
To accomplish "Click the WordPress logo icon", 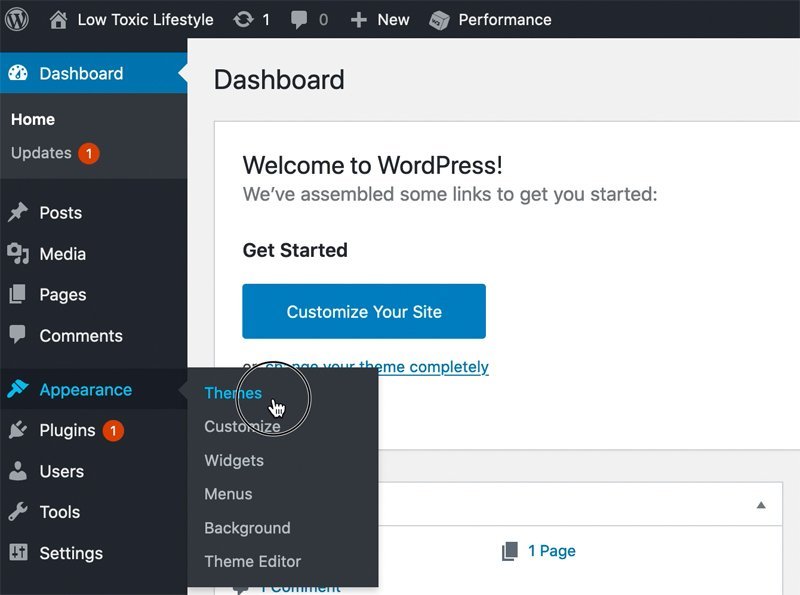I will point(17,19).
